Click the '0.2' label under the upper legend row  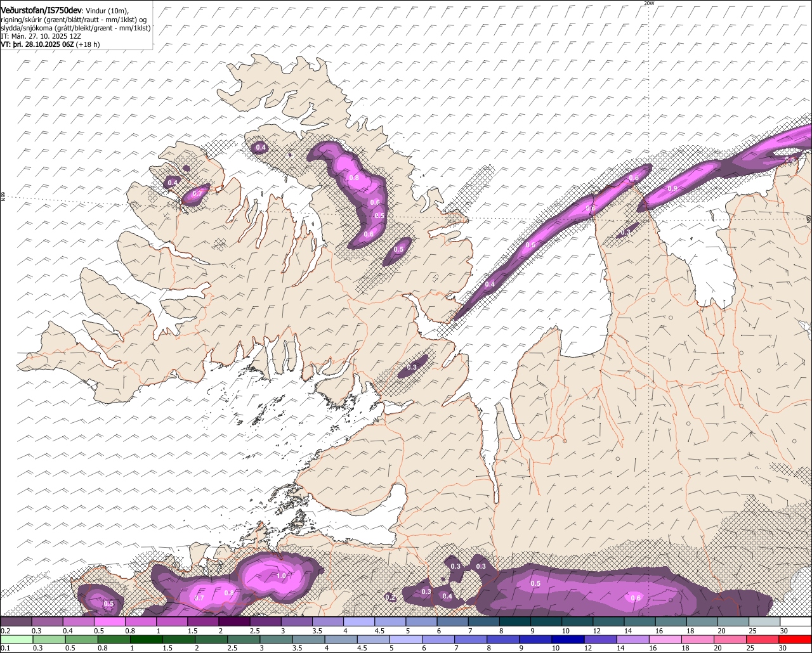(x=6, y=631)
